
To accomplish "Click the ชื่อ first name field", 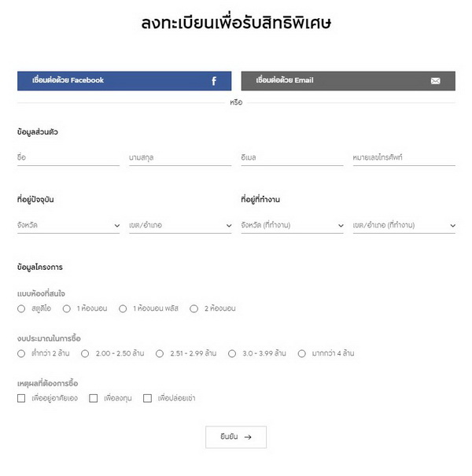I will click(x=68, y=158).
